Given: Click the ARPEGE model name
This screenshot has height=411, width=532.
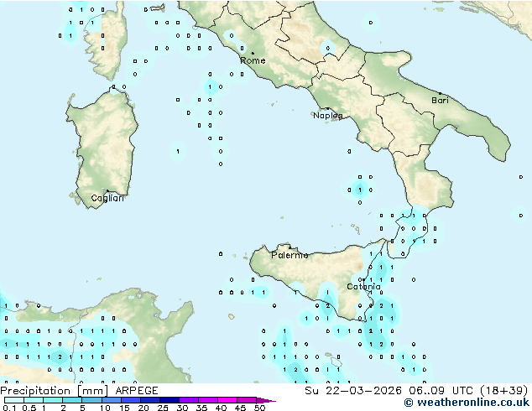Looking at the screenshot, I should [x=137, y=391].
